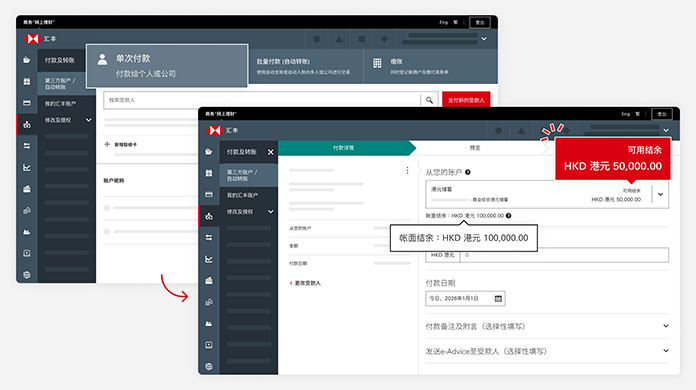Image resolution: width=696 pixels, height=390 pixels.
Task: Click the circle icon in the back window header
Action: coord(317,39)
